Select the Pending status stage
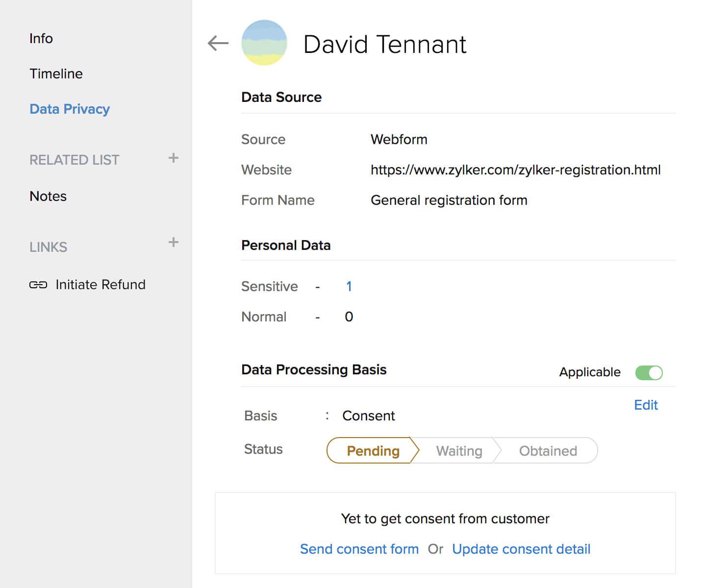 (373, 450)
